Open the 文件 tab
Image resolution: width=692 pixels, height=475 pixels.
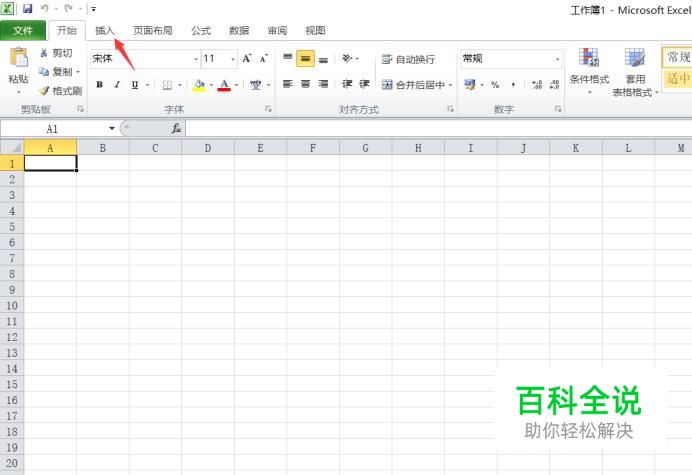point(23,30)
